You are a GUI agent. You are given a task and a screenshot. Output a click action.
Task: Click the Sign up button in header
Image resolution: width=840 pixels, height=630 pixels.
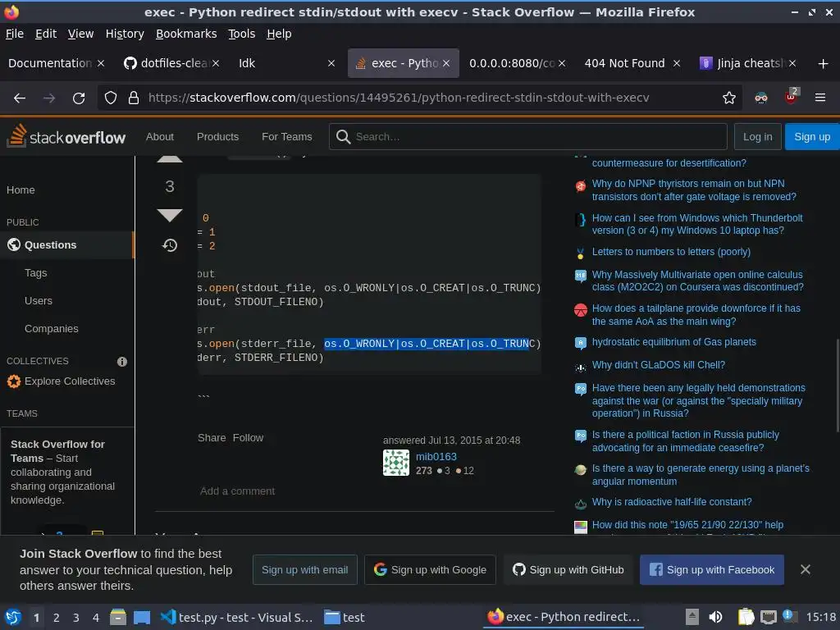[x=812, y=137]
